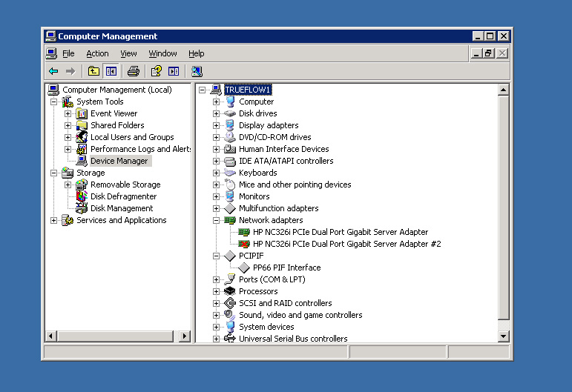
Task: Collapse the PCIPIF category
Action: 217,256
